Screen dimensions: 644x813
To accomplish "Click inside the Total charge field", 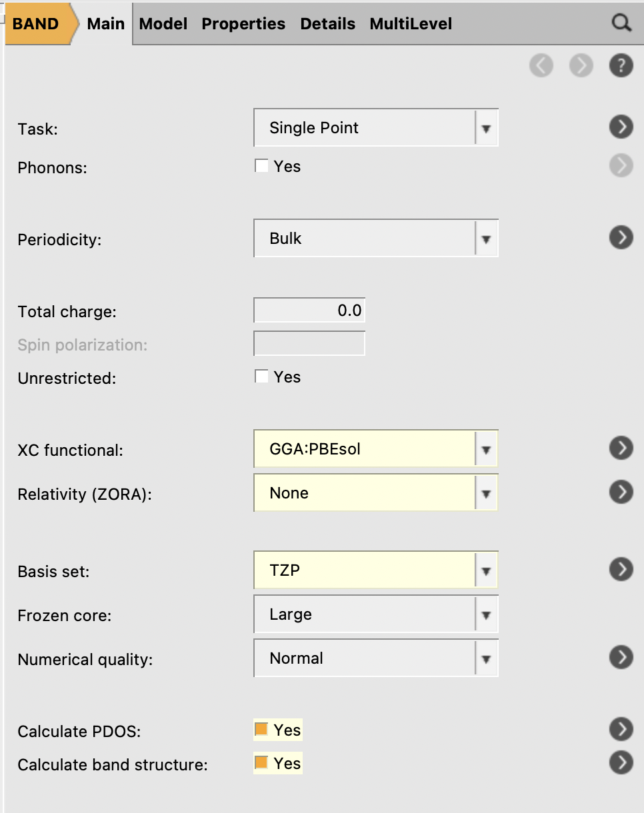I will pyautogui.click(x=309, y=310).
